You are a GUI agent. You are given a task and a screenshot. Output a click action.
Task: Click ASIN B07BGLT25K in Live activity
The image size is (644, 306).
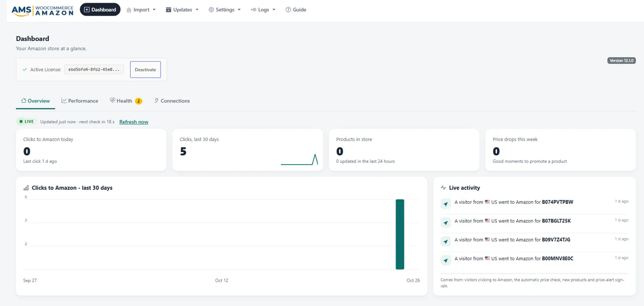point(556,221)
